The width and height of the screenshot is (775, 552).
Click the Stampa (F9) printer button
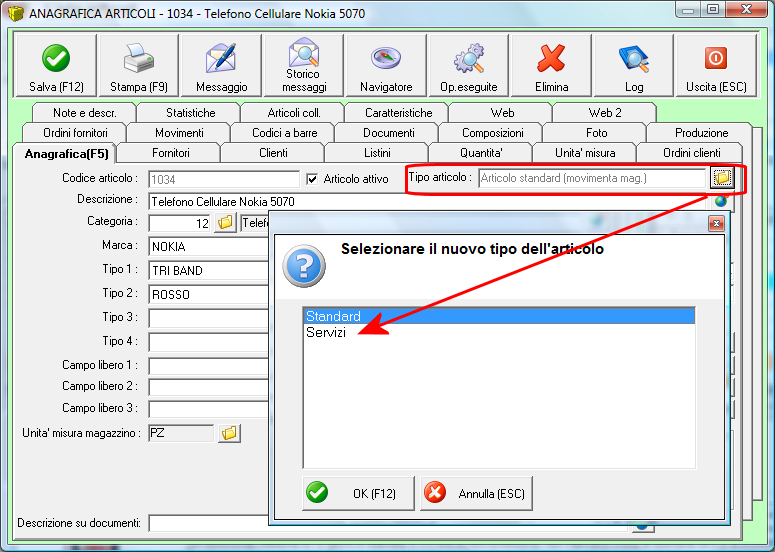point(139,65)
